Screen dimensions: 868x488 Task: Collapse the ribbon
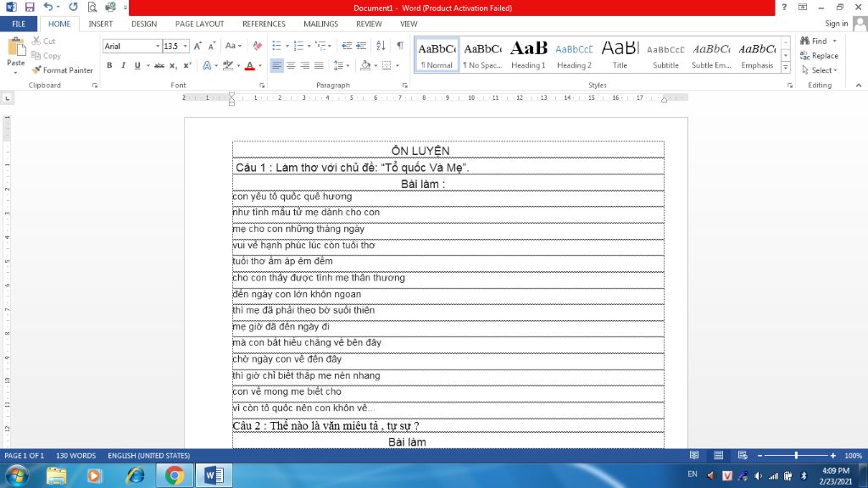pyautogui.click(x=859, y=86)
